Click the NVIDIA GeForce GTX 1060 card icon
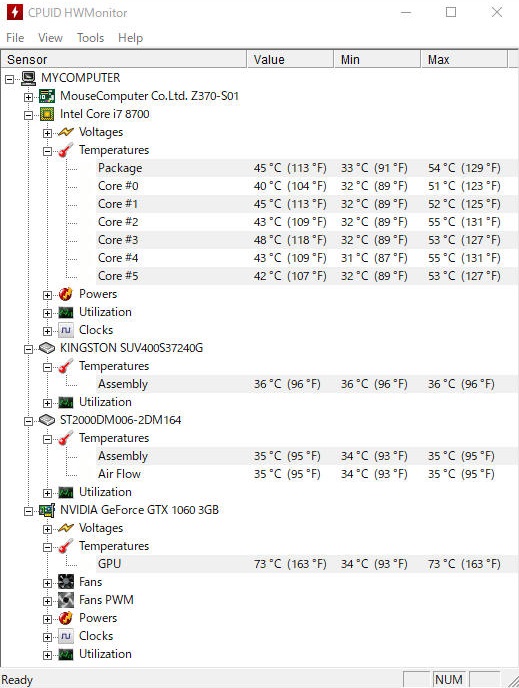Screen dimensions: 519x688 pos(47,510)
